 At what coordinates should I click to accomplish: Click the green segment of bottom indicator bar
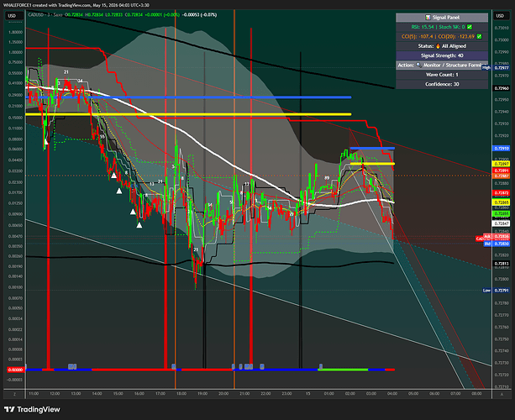click(x=343, y=370)
